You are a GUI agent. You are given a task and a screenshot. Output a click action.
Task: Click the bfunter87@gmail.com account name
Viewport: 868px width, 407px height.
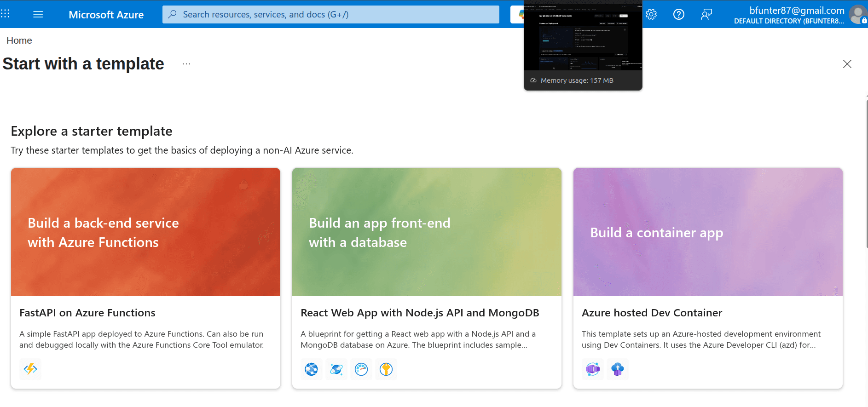797,10
